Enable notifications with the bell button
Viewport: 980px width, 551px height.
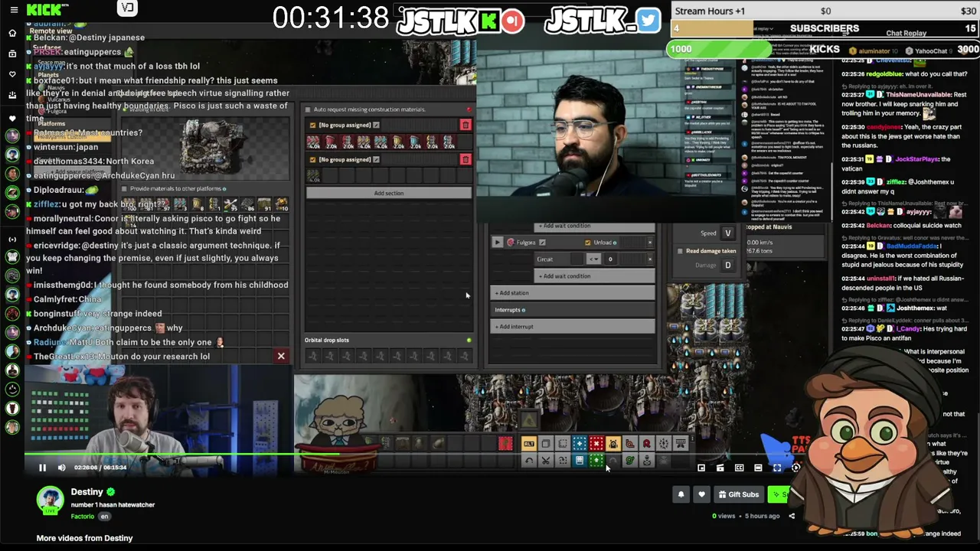click(x=681, y=494)
